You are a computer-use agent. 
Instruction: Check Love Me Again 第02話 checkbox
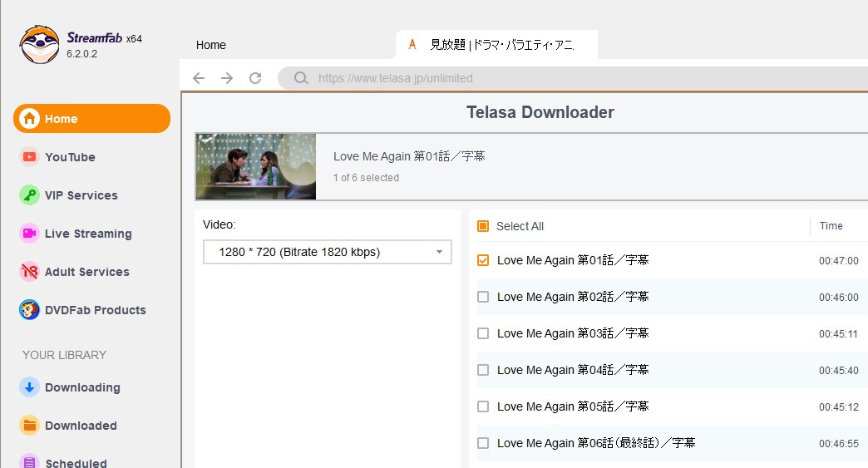tap(483, 297)
